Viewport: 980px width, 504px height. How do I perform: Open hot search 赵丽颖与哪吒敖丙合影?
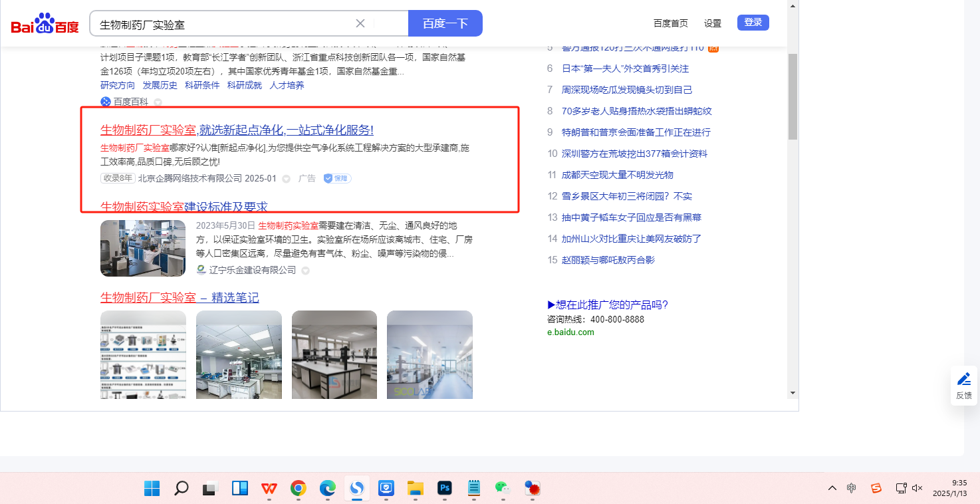tap(608, 260)
